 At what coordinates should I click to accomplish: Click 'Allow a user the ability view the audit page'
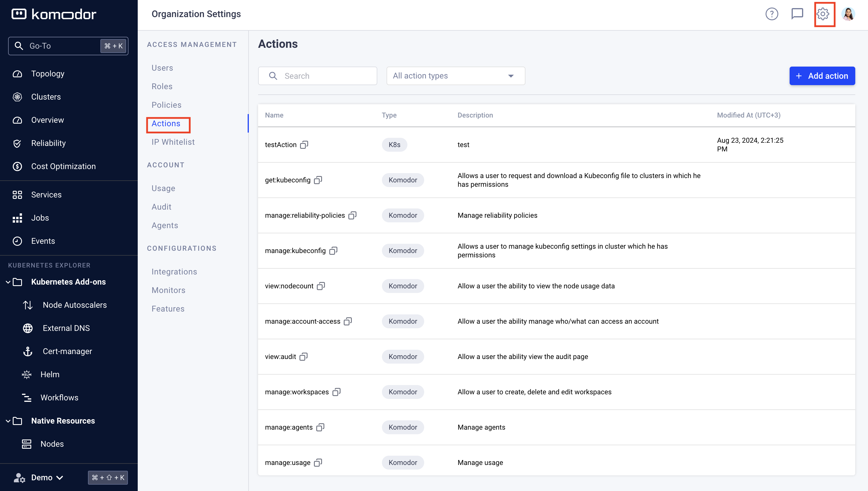(x=523, y=356)
